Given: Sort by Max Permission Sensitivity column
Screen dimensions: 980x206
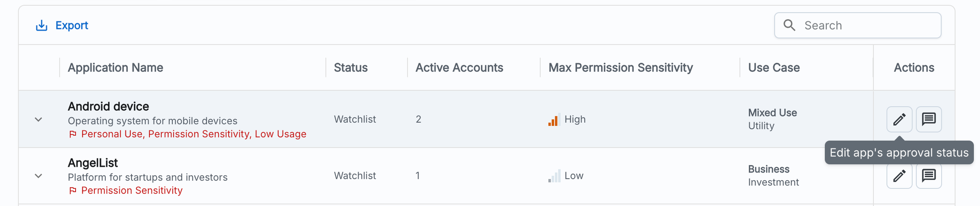Looking at the screenshot, I should (620, 68).
